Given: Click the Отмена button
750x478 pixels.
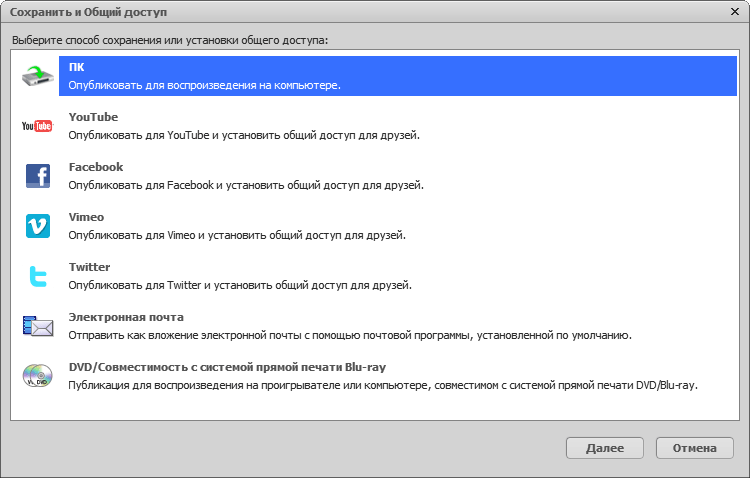Looking at the screenshot, I should point(695,448).
